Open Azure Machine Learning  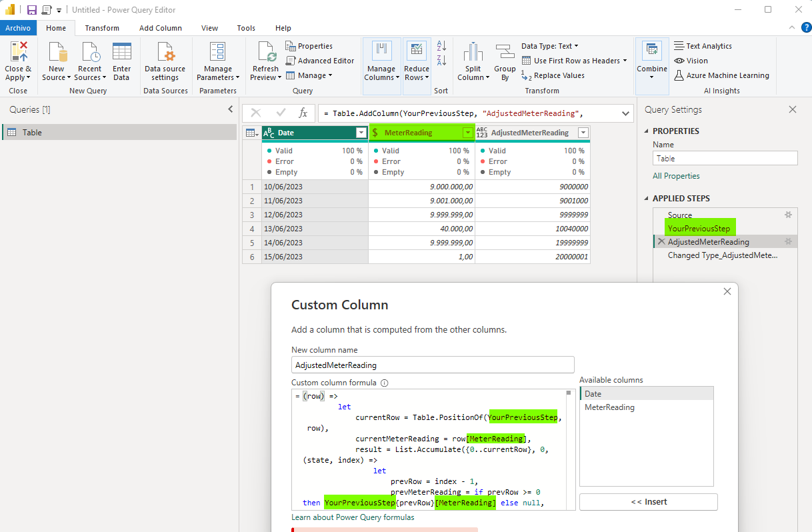[x=721, y=75]
